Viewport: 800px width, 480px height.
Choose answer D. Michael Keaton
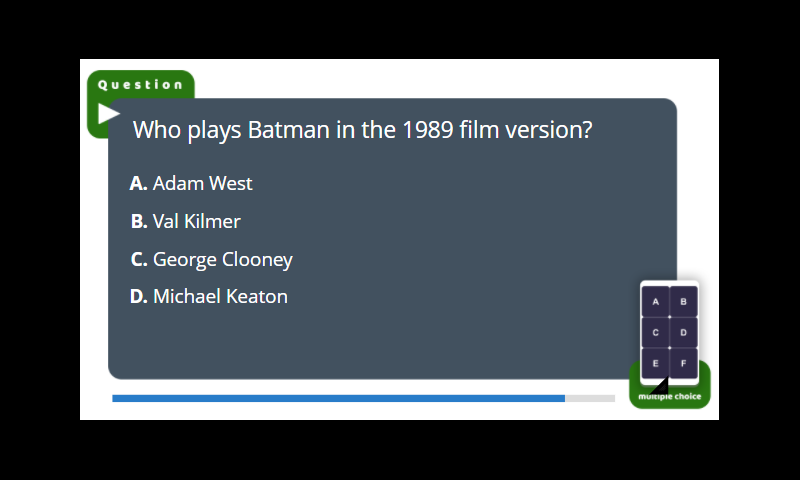click(209, 296)
